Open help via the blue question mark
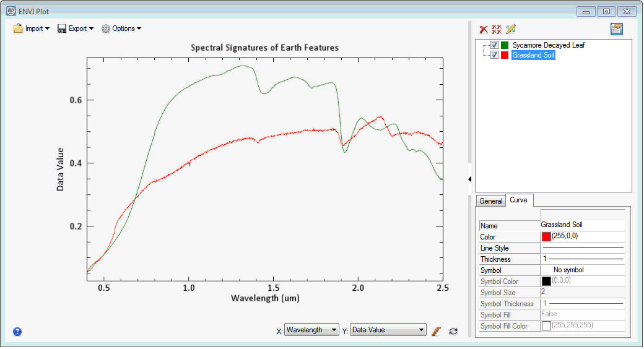The height and width of the screenshot is (349, 644). pyautogui.click(x=17, y=331)
